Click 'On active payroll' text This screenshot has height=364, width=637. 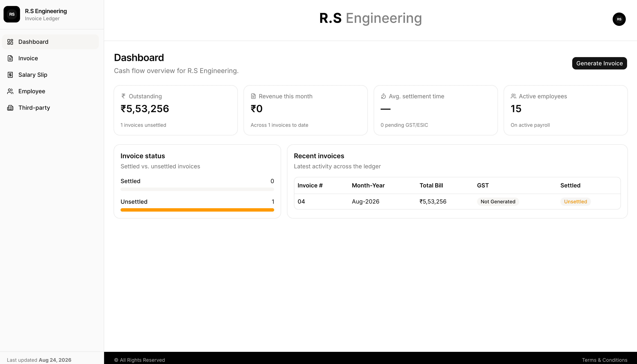[530, 125]
